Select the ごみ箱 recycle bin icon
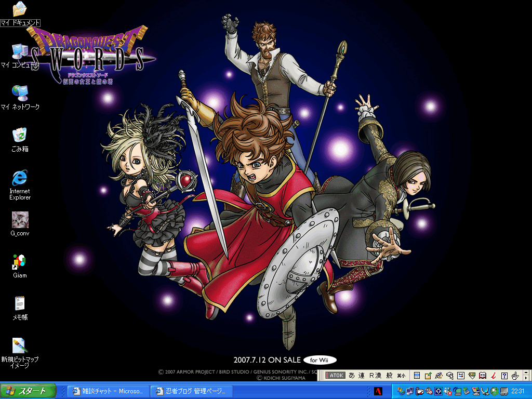Viewport: 532px width, 399px height. [20, 140]
